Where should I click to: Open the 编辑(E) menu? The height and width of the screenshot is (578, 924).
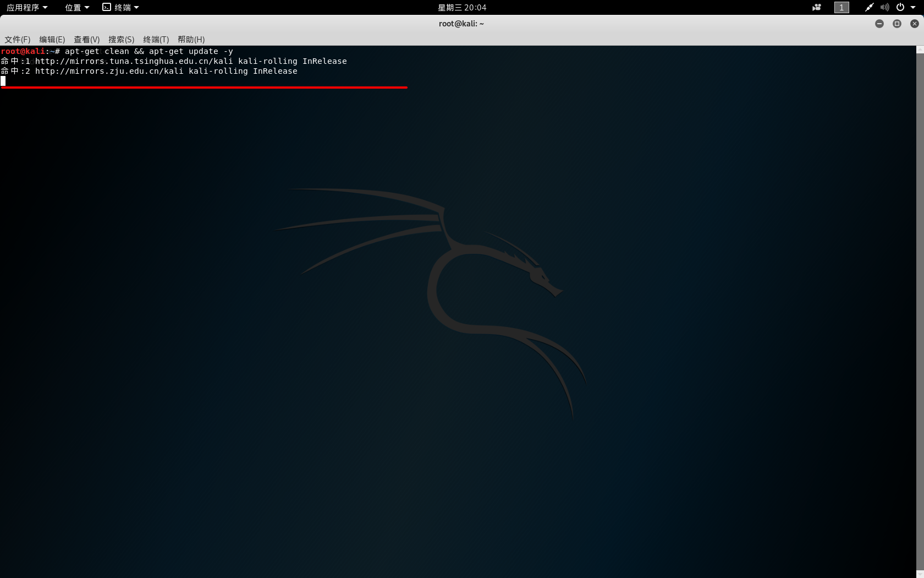coord(52,39)
